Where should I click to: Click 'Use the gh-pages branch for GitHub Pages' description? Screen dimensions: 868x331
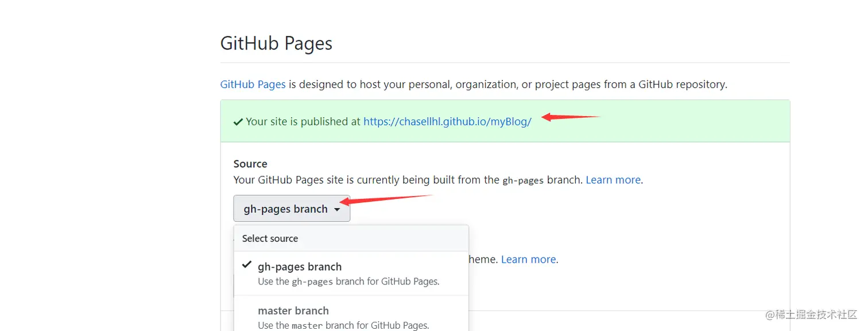(348, 282)
